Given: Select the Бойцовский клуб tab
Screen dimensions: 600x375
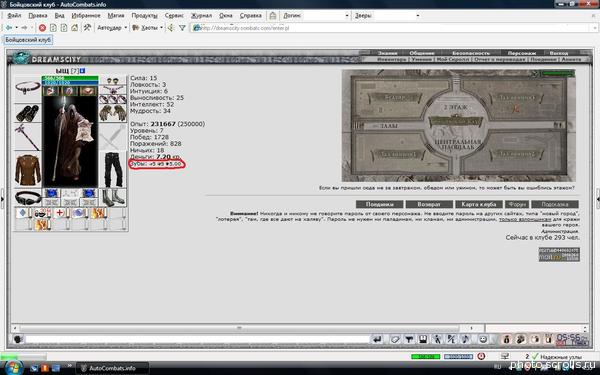Looking at the screenshot, I should click(28, 40).
